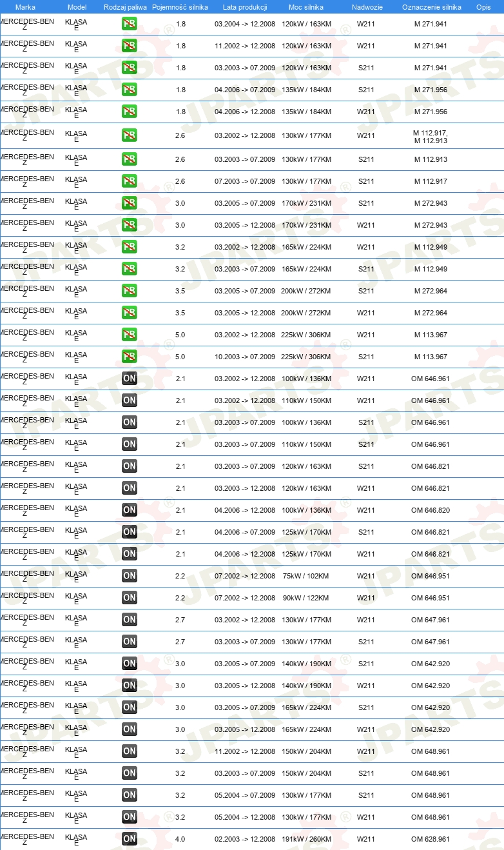Click the Marka column header
The width and height of the screenshot is (504, 850).
(25, 7)
